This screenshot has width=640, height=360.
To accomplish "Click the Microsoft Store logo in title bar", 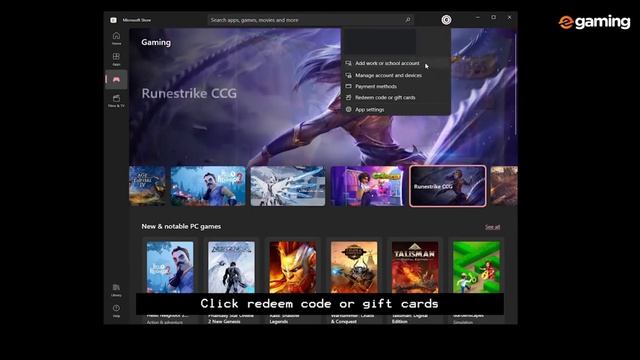I will pyautogui.click(x=113, y=20).
